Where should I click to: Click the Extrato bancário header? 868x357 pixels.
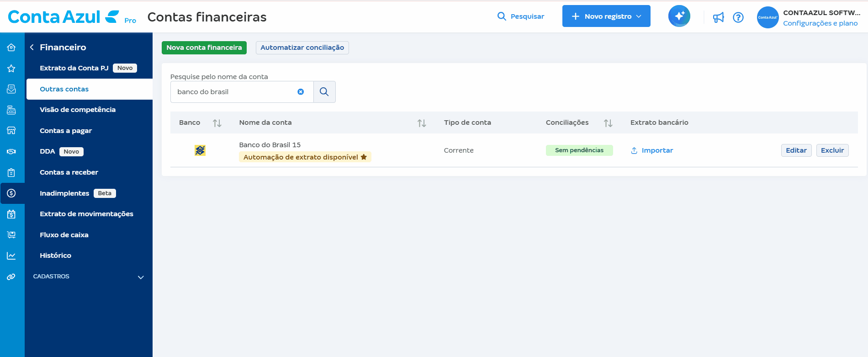(659, 123)
